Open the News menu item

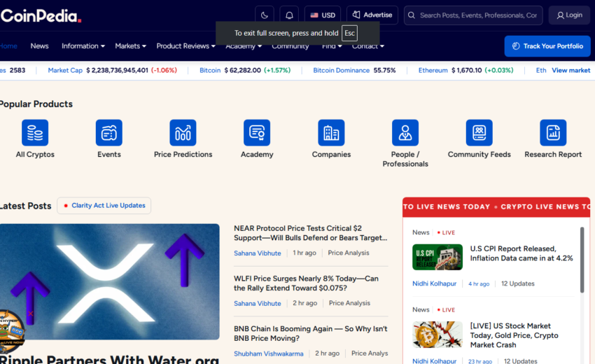tap(39, 46)
